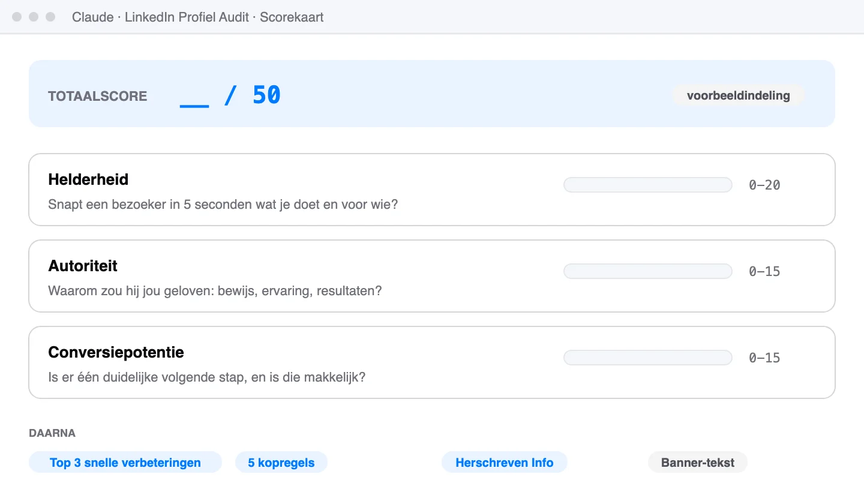This screenshot has width=864, height=504.
Task: Click the voorbeeldindeling badge
Action: pos(739,95)
